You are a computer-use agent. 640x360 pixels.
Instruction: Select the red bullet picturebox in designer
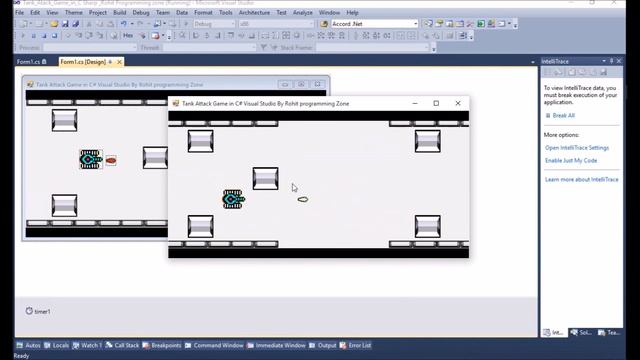111,160
